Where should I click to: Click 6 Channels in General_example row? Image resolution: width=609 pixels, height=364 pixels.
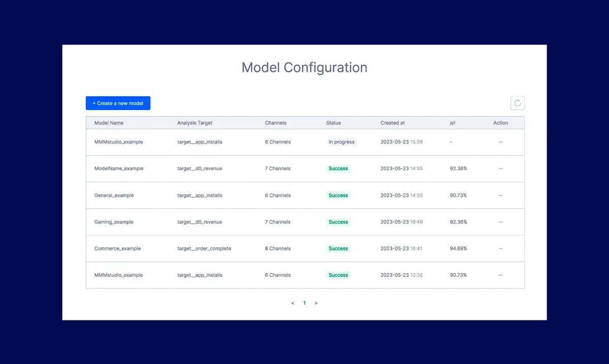278,195
